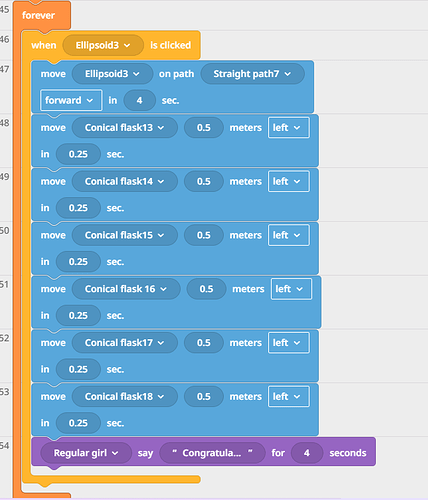Image resolution: width=428 pixels, height=500 pixels.
Task: Edit the 4 seconds value in the say block
Action: pos(307,453)
